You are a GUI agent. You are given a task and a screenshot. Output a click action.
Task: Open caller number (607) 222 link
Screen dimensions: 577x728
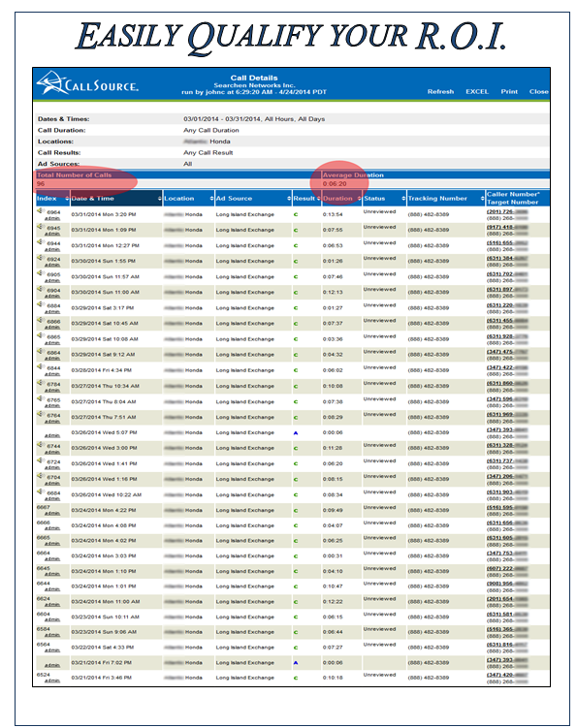tap(507, 569)
